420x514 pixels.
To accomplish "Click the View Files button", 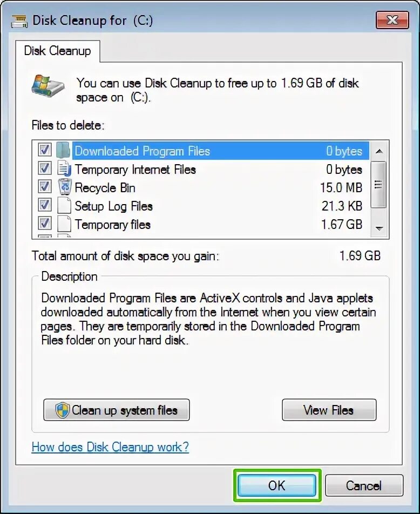I will click(x=329, y=410).
